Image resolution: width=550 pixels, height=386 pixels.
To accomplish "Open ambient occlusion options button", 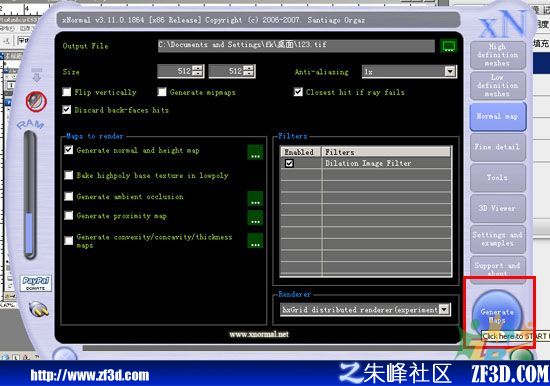I will pos(255,199).
